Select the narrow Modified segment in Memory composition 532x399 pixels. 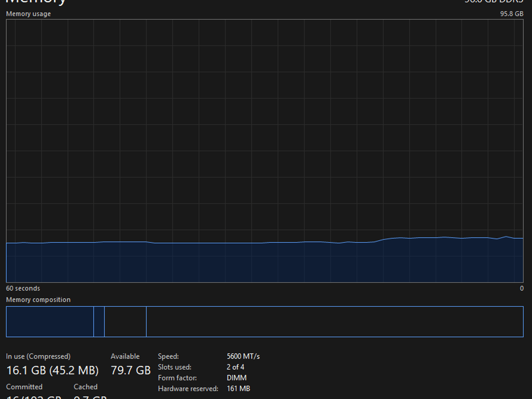99,322
